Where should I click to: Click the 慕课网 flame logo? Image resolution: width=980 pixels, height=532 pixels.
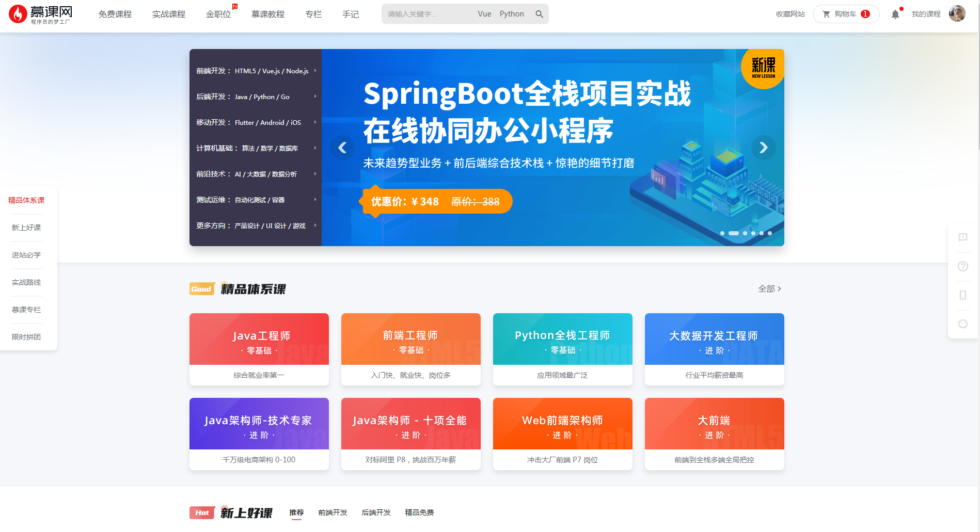40,14
